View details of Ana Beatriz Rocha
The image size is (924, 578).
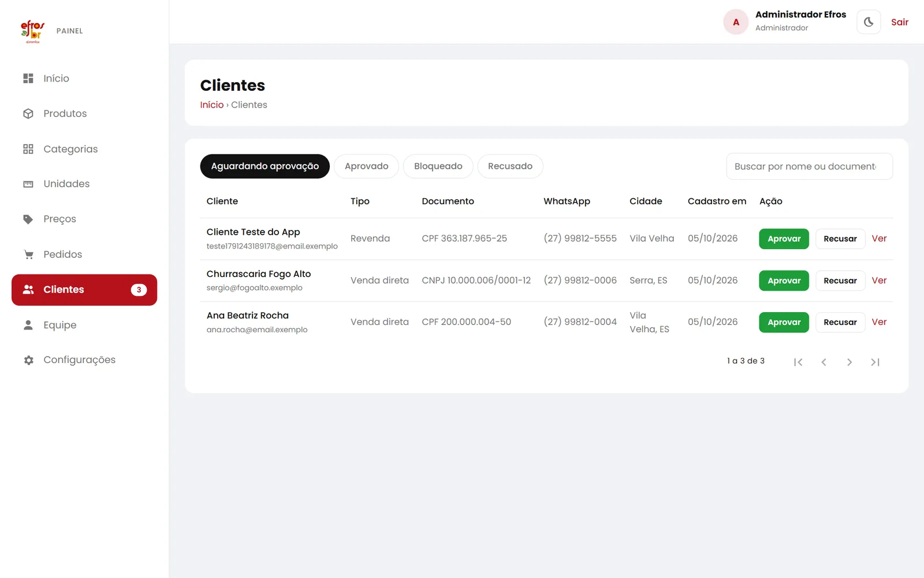point(879,322)
